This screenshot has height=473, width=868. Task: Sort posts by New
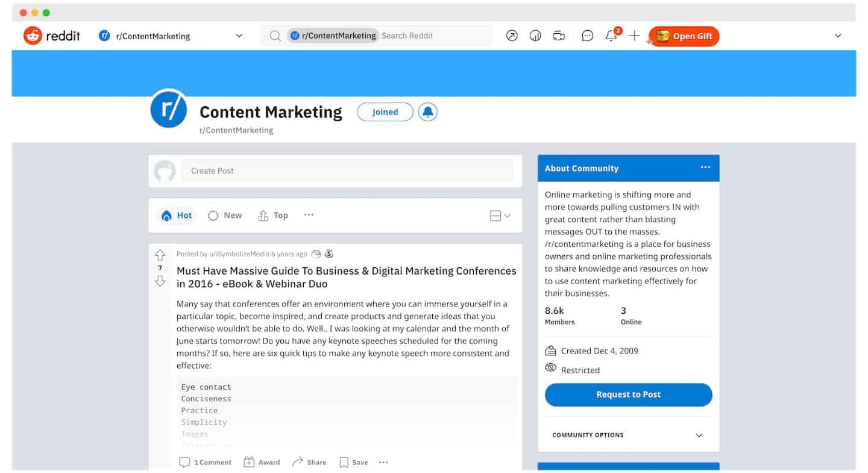coord(225,215)
